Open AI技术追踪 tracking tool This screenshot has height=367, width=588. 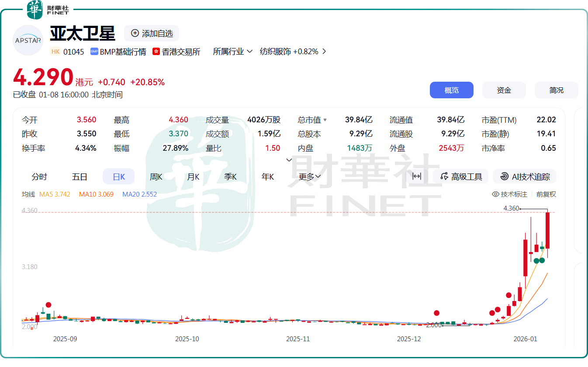525,177
